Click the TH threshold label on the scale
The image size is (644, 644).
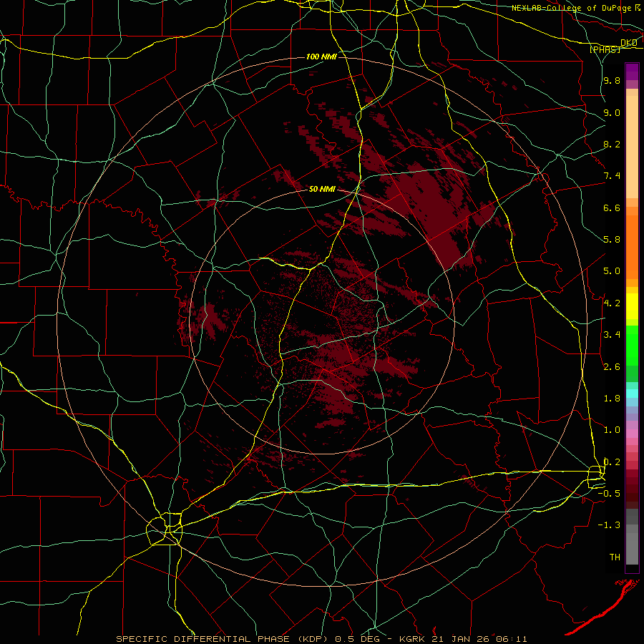(x=615, y=557)
